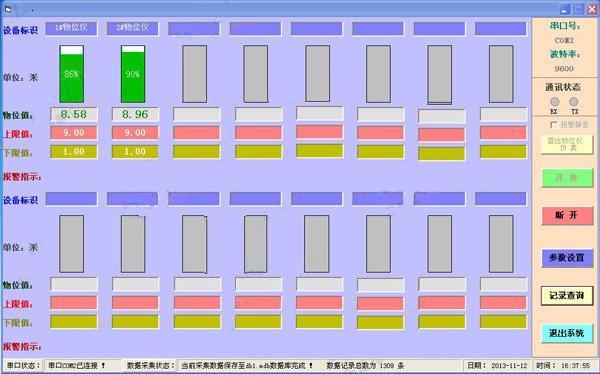The height and width of the screenshot is (374, 600).
Task: Click the third empty gray gauge in top row
Action: point(194,74)
